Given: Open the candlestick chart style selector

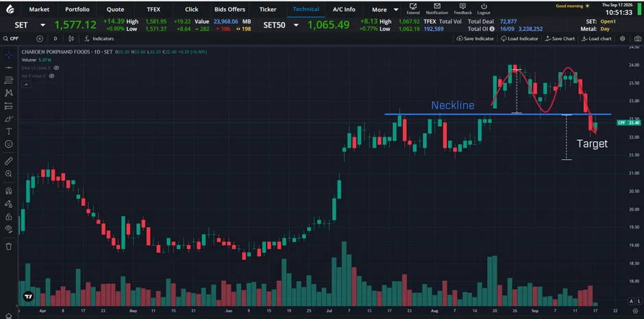Looking at the screenshot, I should [71, 38].
